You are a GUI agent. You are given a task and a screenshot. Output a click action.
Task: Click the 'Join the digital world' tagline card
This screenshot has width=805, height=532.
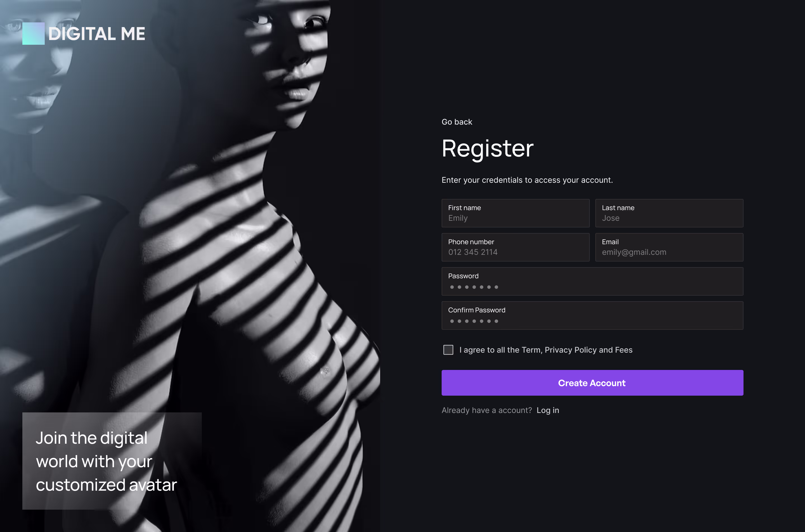click(112, 461)
